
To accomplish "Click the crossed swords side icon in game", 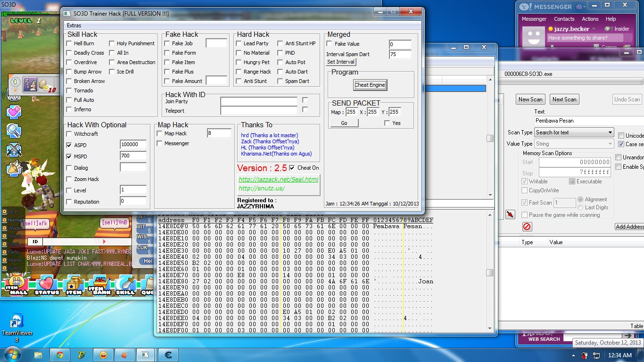I will click(x=14, y=149).
